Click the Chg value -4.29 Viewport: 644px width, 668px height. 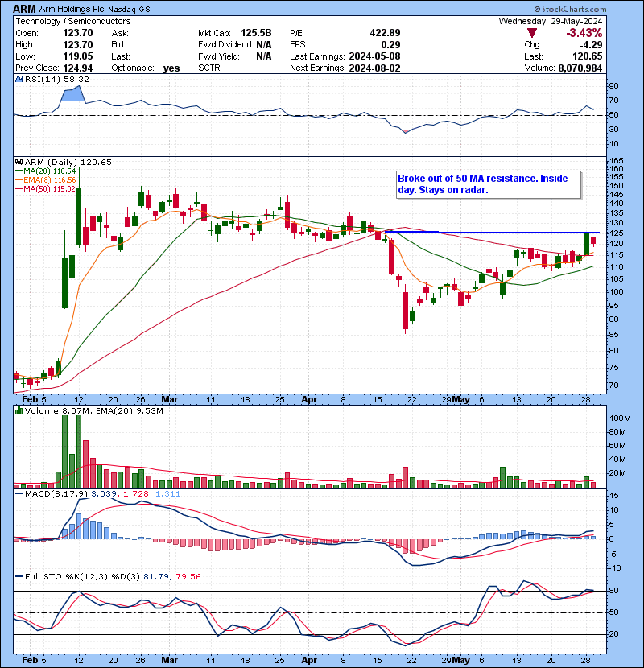(591, 45)
